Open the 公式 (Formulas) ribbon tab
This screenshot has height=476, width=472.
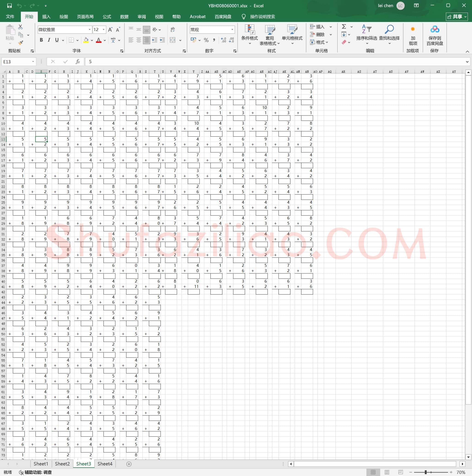coord(107,16)
